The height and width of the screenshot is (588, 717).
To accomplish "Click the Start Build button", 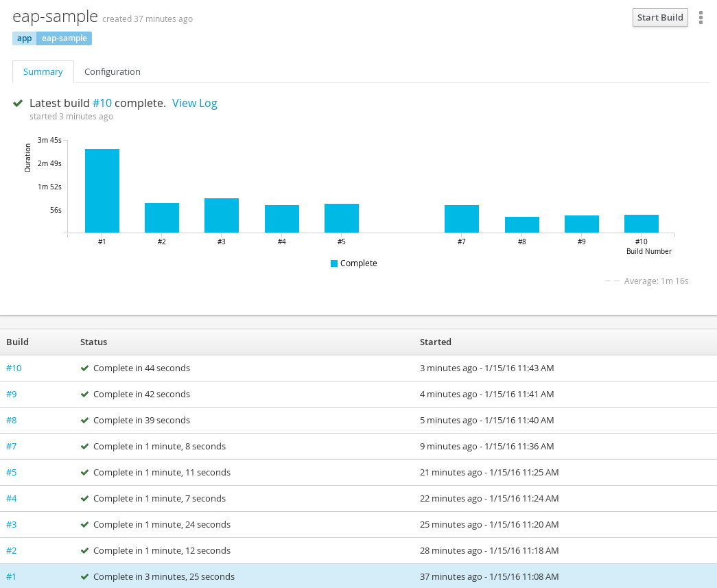I will (x=659, y=18).
